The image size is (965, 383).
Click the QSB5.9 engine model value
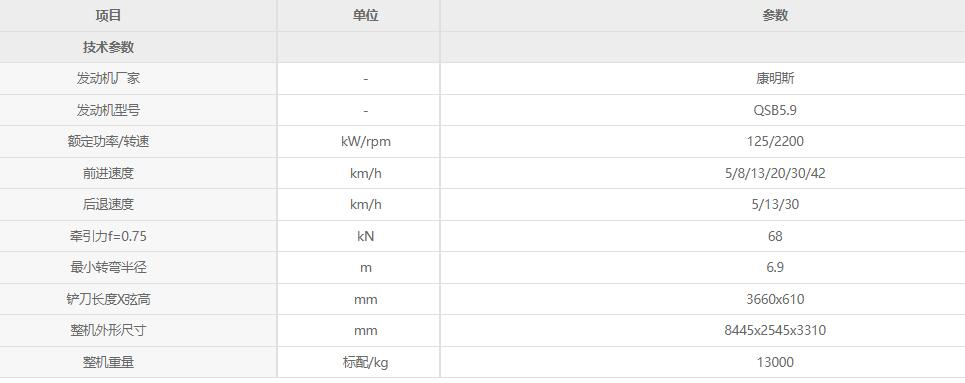tap(775, 110)
